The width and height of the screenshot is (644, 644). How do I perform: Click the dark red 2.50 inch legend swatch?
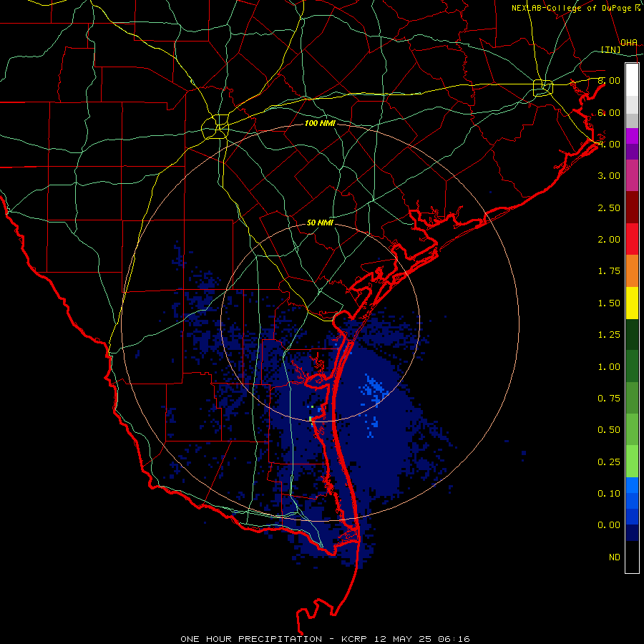pyautogui.click(x=632, y=208)
